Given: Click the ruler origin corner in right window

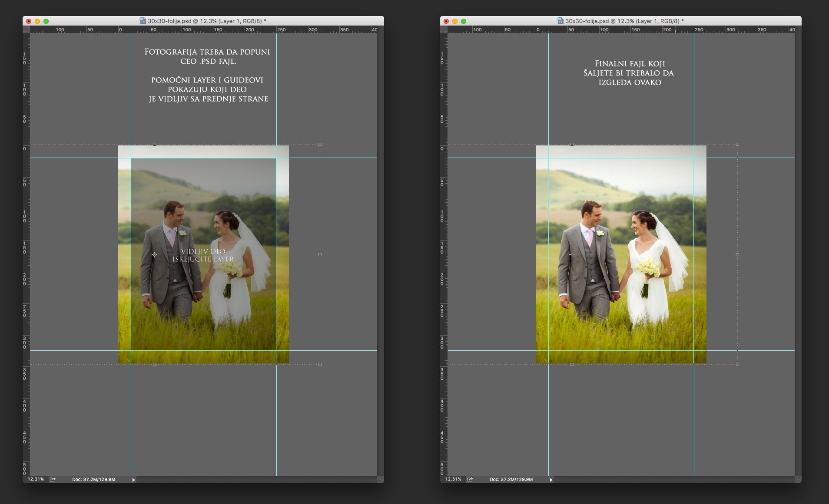Looking at the screenshot, I should point(444,30).
